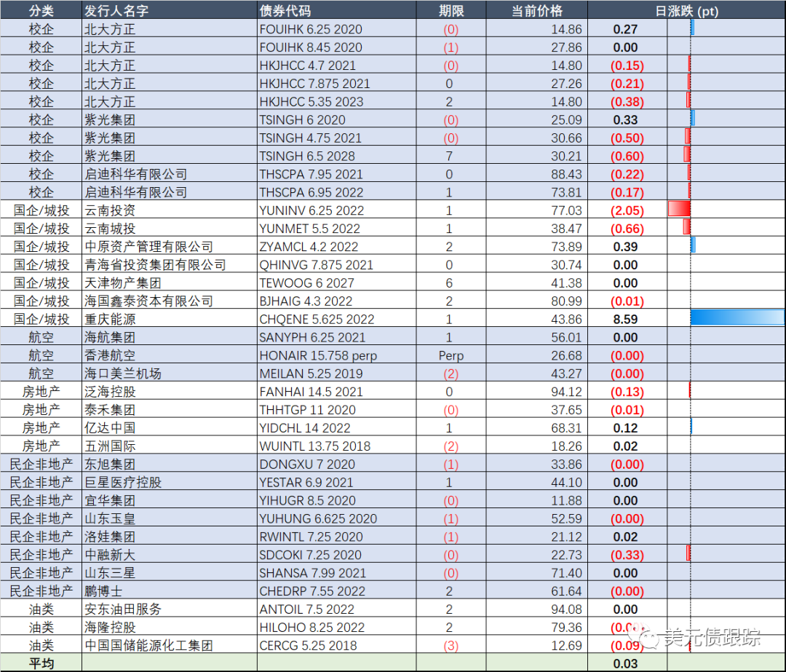
Task: Click issuer name 云南投资
Action: point(110,210)
